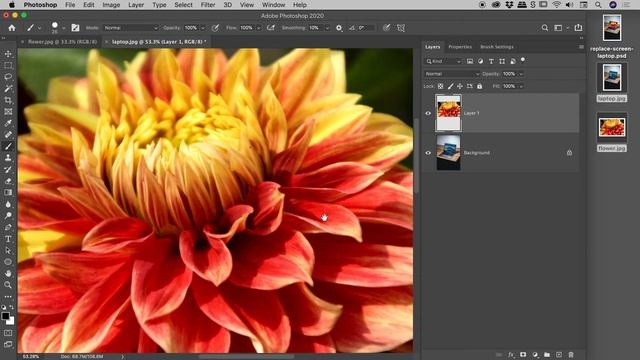Add a layer style with fx icon
The image size is (640, 360).
pos(511,355)
